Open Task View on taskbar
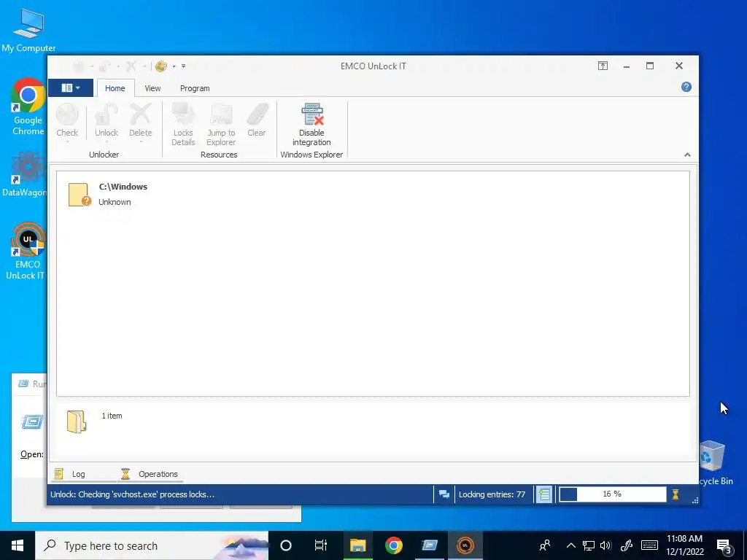The width and height of the screenshot is (747, 560). tap(321, 545)
